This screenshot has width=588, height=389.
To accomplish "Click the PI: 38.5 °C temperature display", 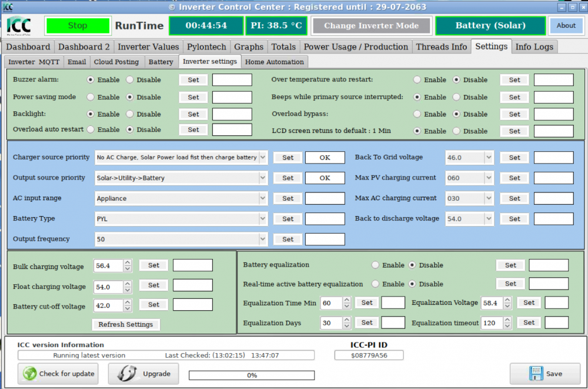I will [276, 25].
